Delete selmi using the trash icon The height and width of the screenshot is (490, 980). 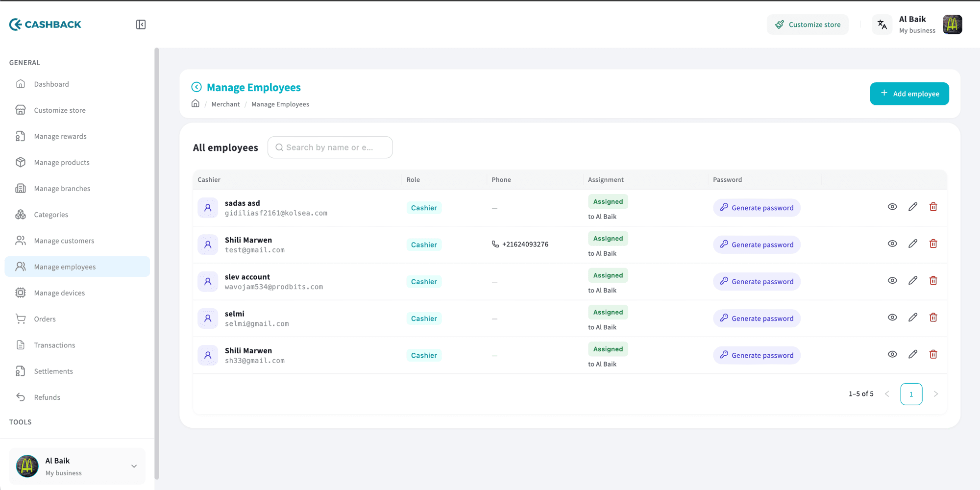(x=933, y=318)
